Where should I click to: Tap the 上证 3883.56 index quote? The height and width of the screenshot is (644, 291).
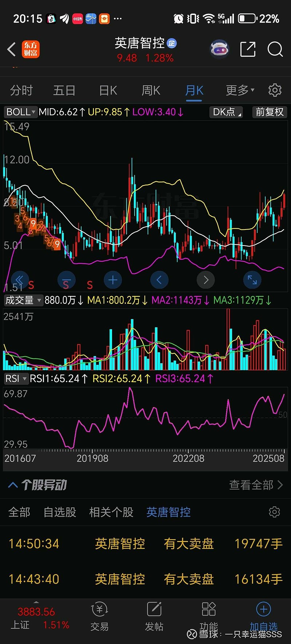tap(40, 618)
